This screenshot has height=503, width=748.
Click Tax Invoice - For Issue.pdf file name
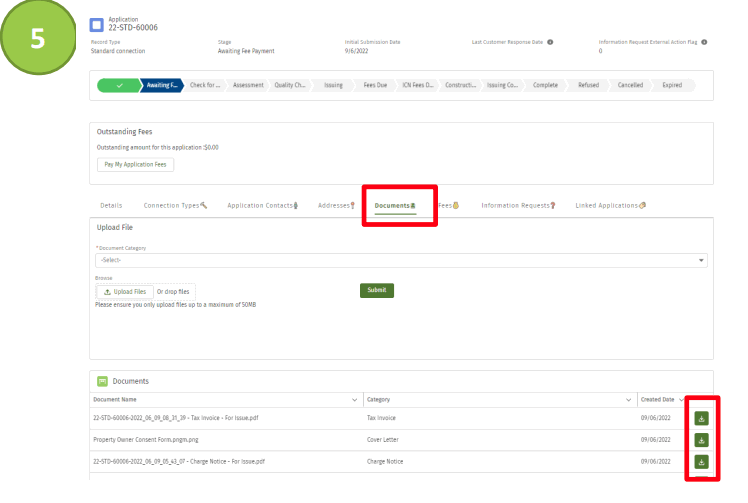(176, 418)
